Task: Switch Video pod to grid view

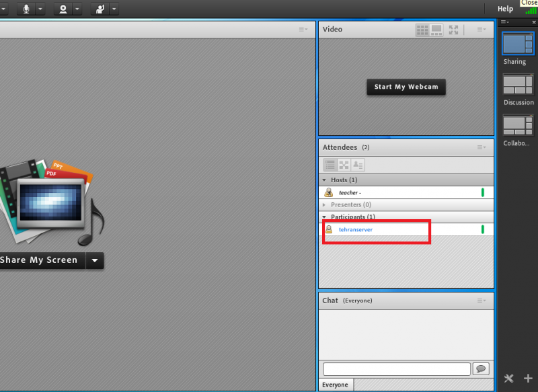Action: tap(422, 30)
